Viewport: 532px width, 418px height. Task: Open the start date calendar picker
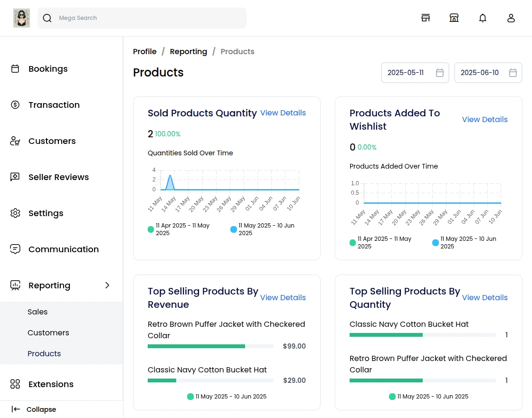pos(440,73)
